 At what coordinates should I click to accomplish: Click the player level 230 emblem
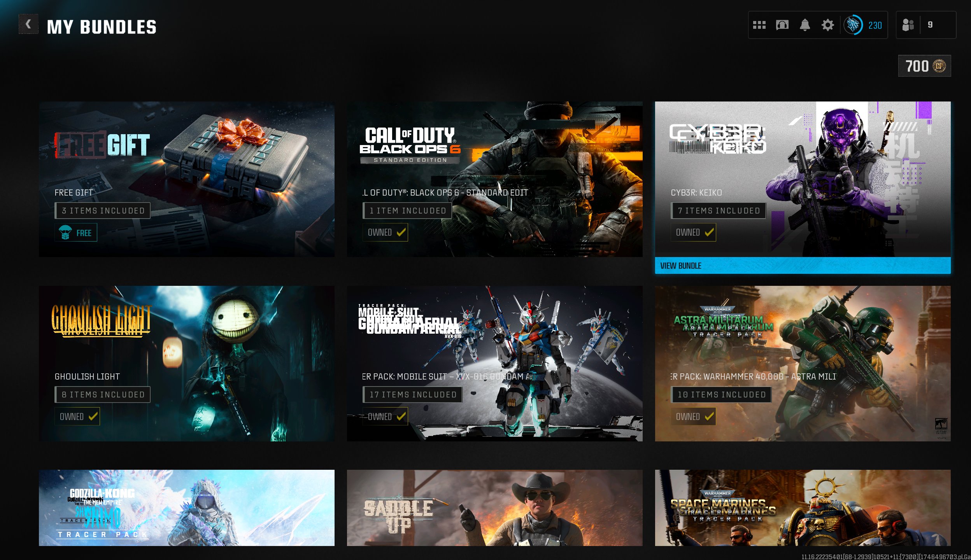click(854, 25)
